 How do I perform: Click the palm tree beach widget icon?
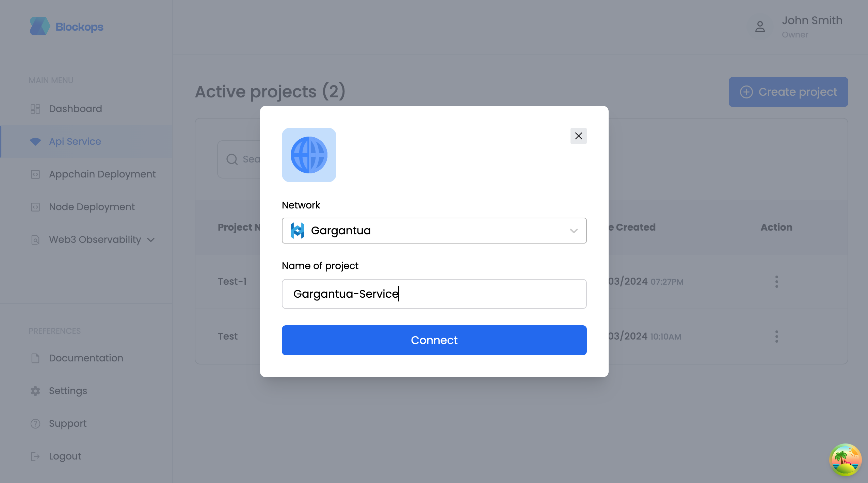845,459
